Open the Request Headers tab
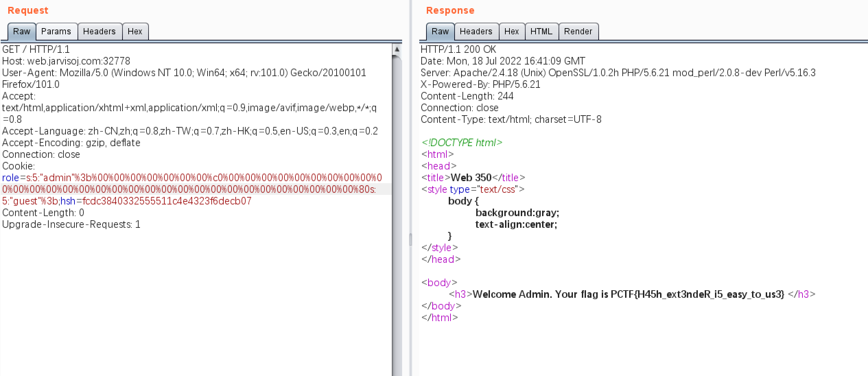This screenshot has width=868, height=376. tap(99, 32)
